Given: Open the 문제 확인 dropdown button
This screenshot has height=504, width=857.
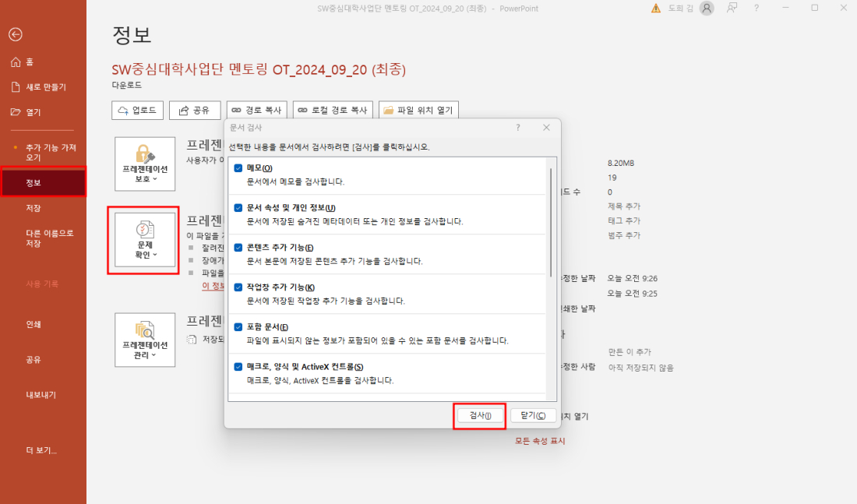Looking at the screenshot, I should [x=145, y=240].
